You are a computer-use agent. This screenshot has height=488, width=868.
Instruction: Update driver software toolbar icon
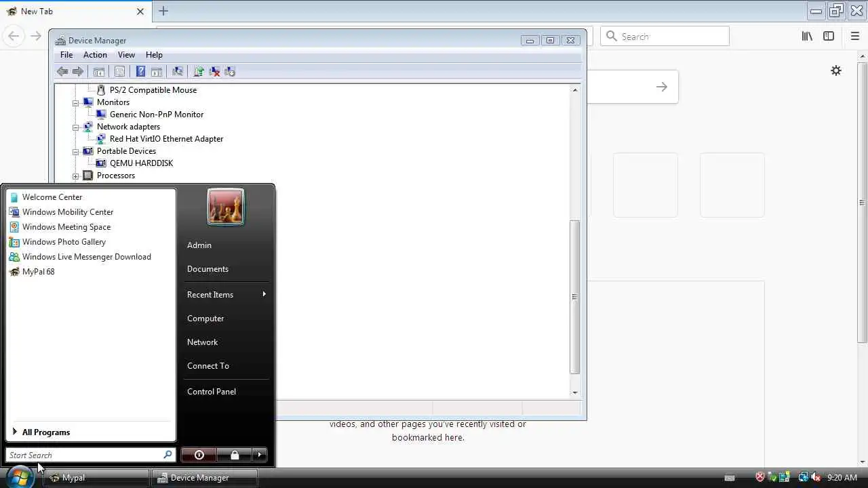[199, 71]
